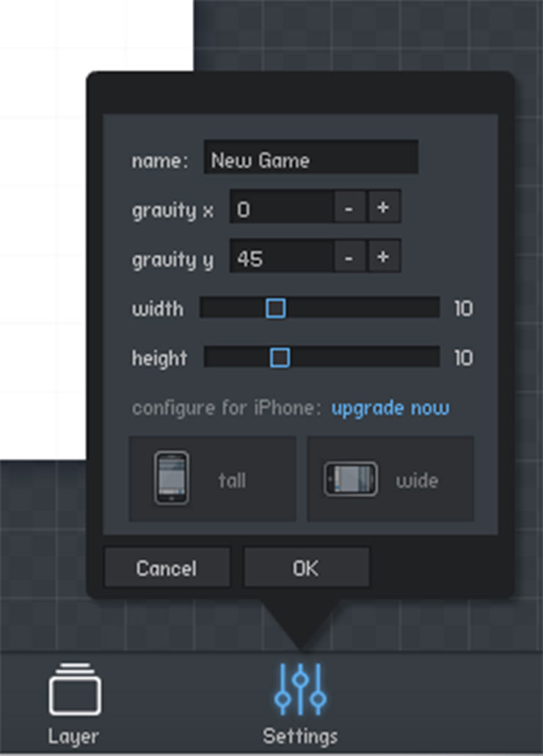Select the tall iPhone layout option
Image resolution: width=543 pixels, height=756 pixels.
pyautogui.click(x=213, y=479)
